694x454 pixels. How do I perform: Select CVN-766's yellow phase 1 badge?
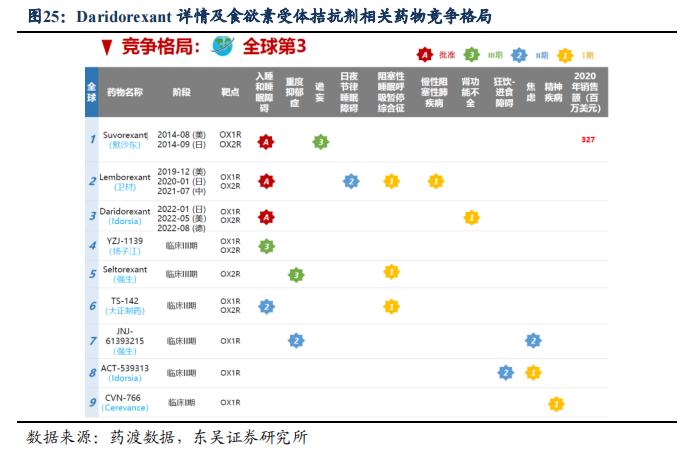pyautogui.click(x=556, y=404)
